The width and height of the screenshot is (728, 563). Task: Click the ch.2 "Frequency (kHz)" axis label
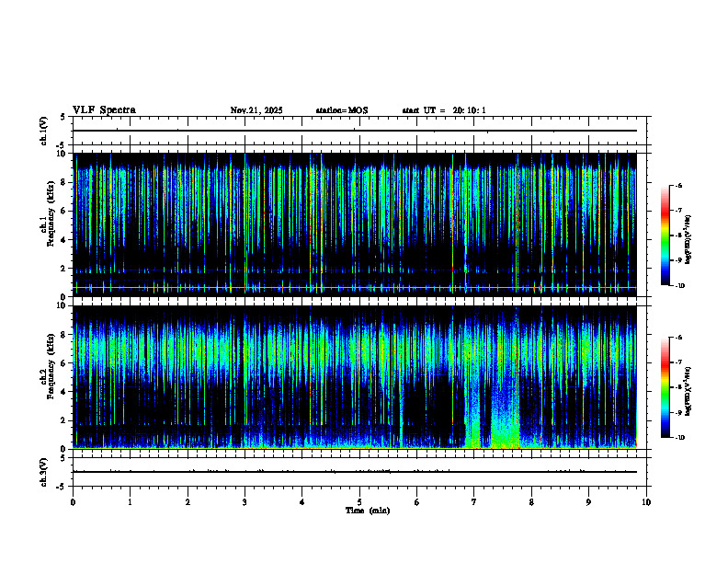tap(51, 366)
